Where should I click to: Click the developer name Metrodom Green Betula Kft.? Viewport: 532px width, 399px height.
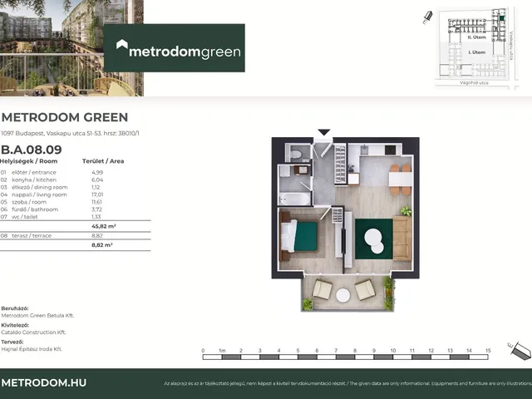[37, 316]
